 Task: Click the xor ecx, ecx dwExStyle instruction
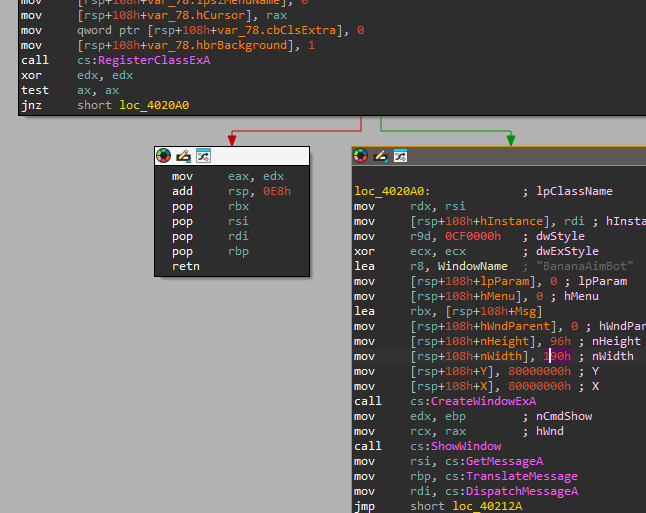tap(410, 251)
